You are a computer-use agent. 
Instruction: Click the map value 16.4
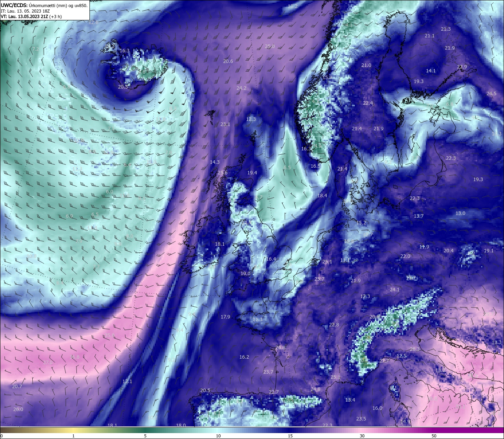[x=271, y=259]
